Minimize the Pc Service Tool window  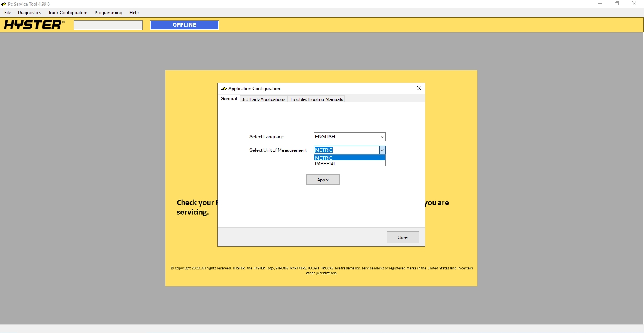[x=600, y=4]
